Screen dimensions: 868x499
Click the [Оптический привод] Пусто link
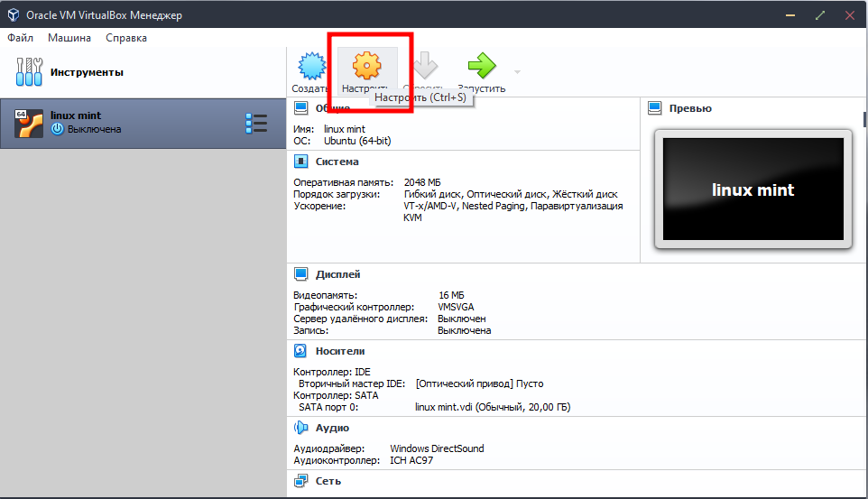tap(479, 383)
